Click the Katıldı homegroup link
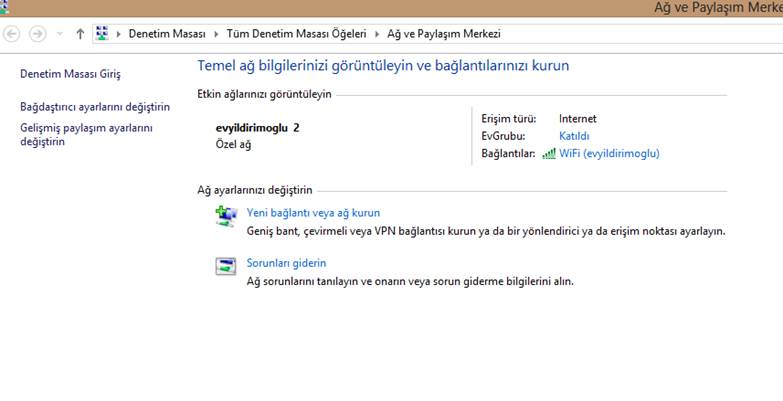 tap(574, 136)
